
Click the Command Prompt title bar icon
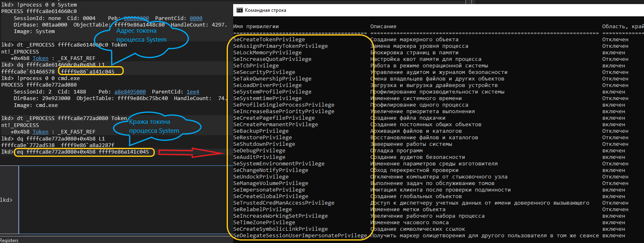coord(240,10)
